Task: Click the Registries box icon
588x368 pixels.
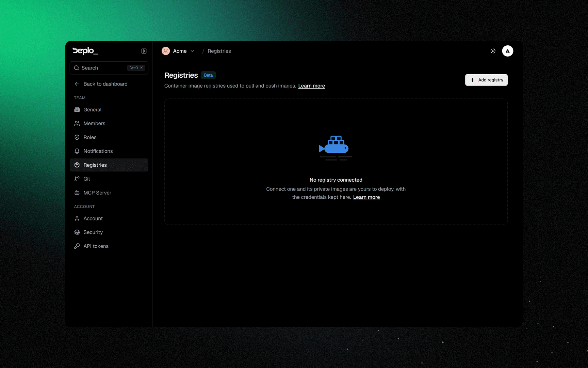Action: 77,165
